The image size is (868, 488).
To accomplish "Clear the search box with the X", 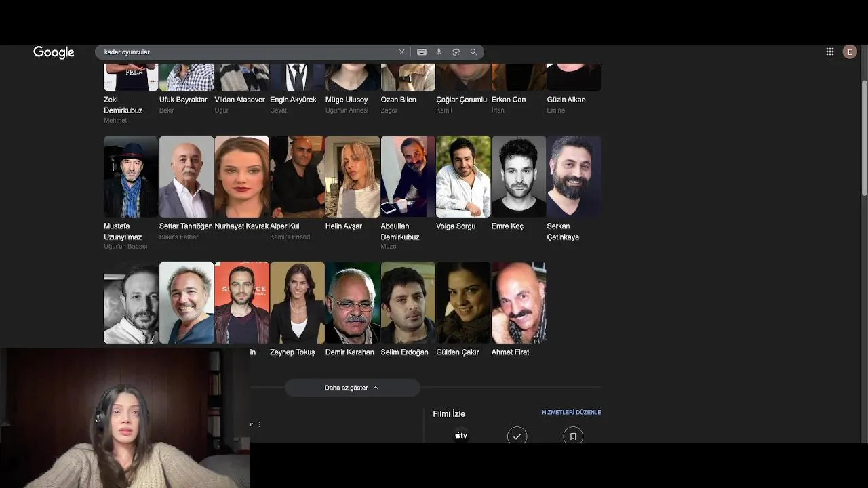I will pos(401,52).
